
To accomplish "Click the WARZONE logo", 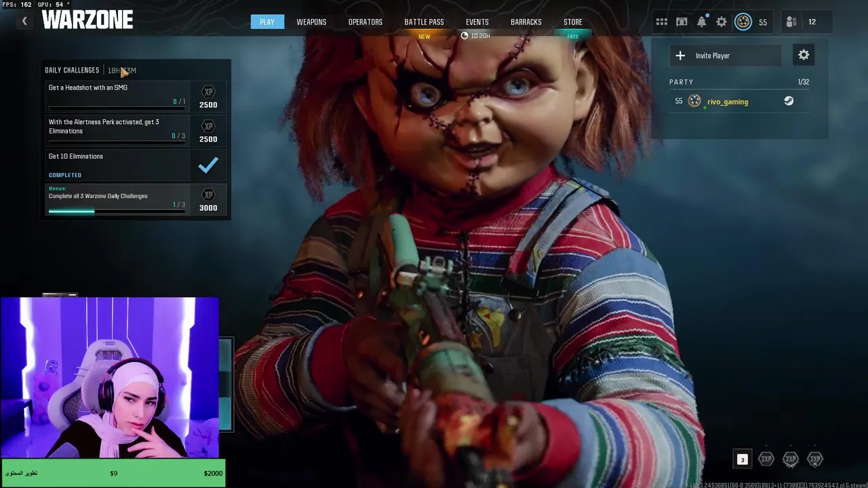I will (87, 20).
